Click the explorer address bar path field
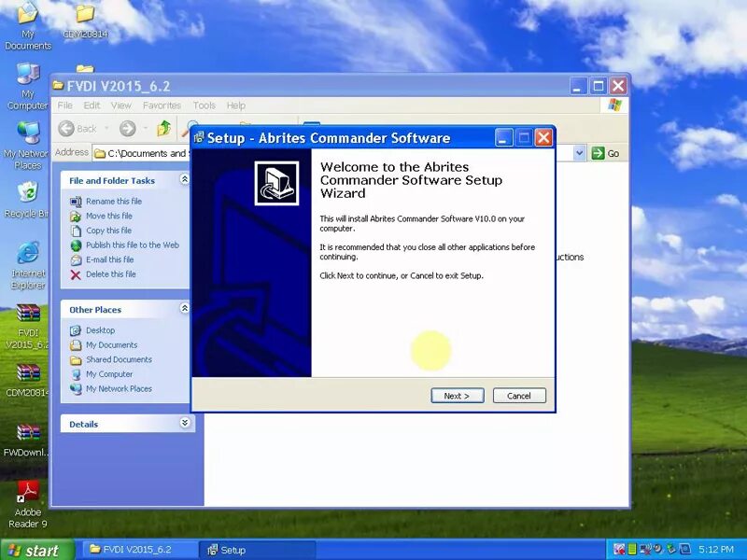 pyautogui.click(x=143, y=153)
